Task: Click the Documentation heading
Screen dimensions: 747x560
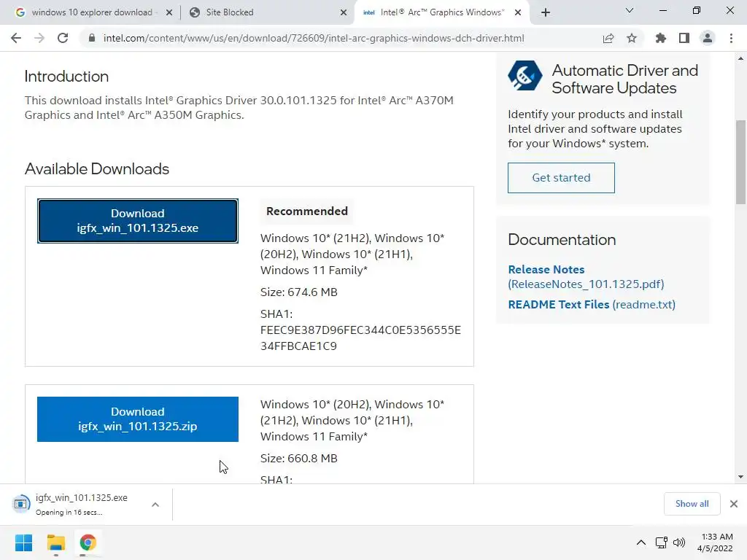Action: pos(562,239)
